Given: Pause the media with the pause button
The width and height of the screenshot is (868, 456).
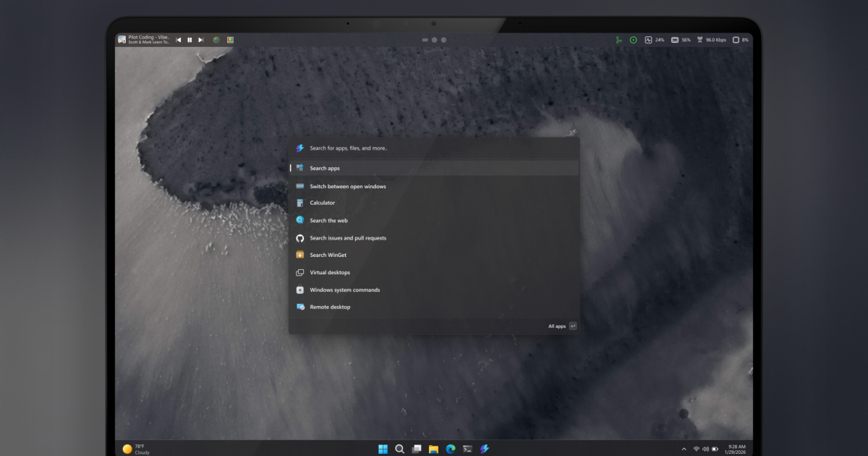Looking at the screenshot, I should coord(190,40).
